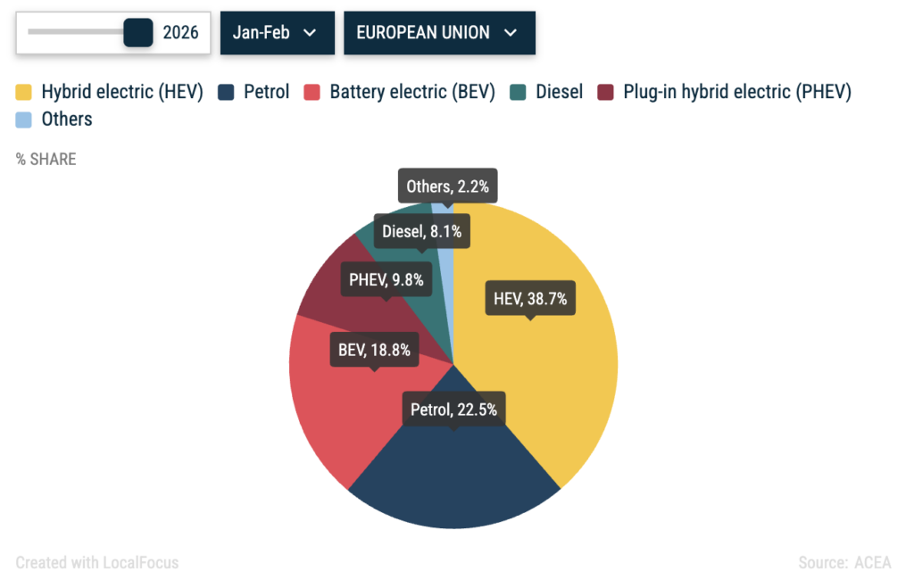Screen dimensions: 914x588
Task: Click the PHEV dark red legend swatch
Action: tap(606, 92)
